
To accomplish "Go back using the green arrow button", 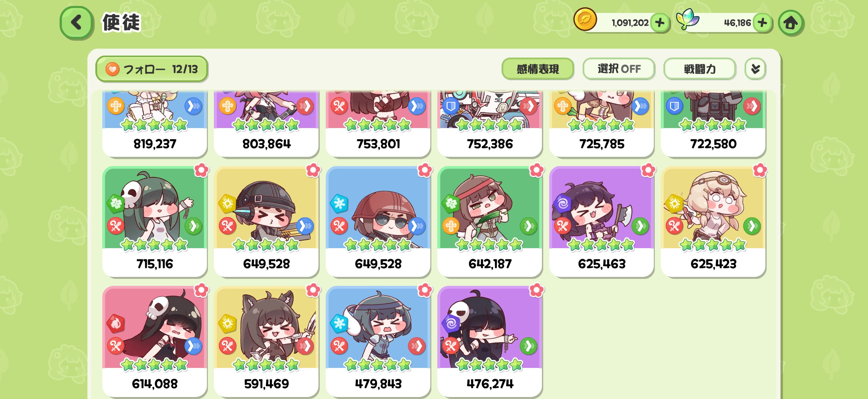I will click(76, 22).
